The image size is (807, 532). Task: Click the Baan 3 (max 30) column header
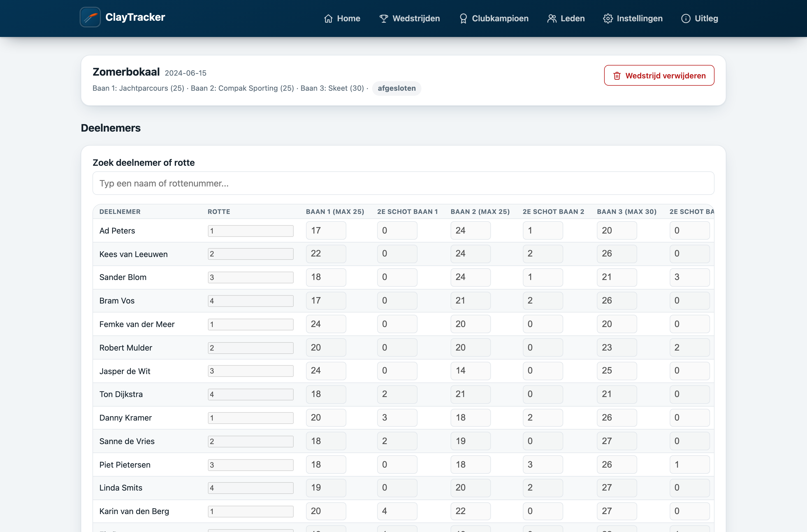pyautogui.click(x=627, y=212)
